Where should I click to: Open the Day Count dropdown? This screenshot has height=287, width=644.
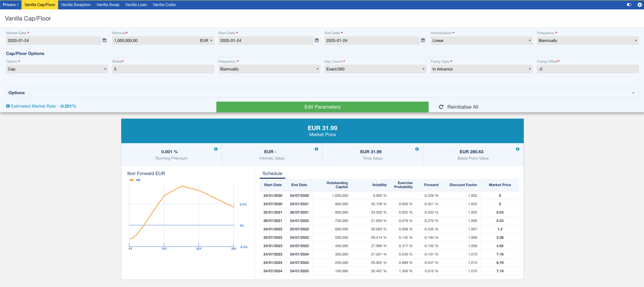coord(375,69)
